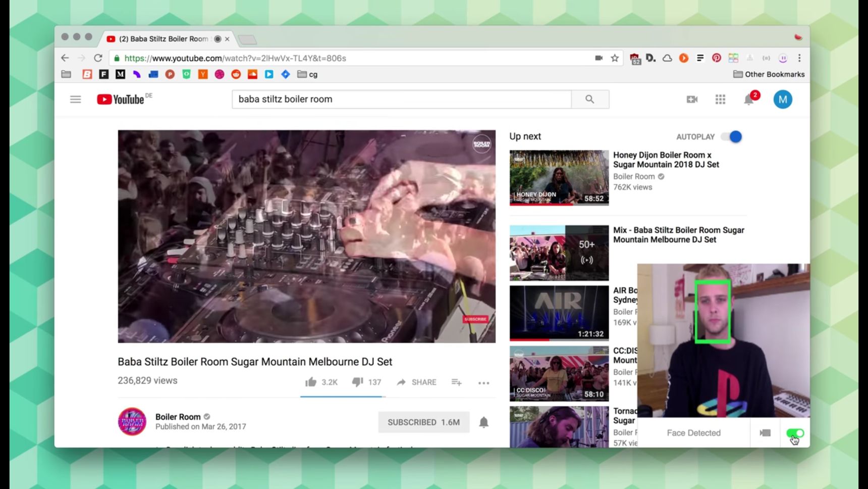
Task: Open the Product Hunt P bookmark
Action: [x=170, y=74]
